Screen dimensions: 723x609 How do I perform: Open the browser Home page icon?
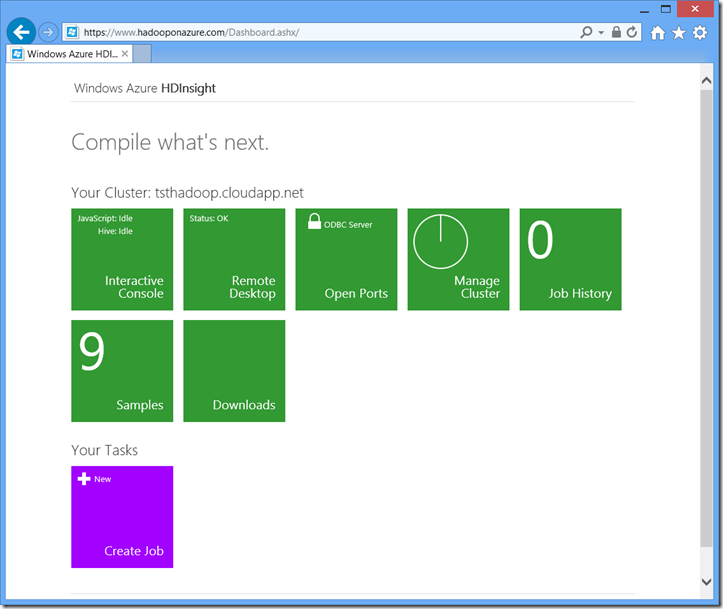(658, 33)
